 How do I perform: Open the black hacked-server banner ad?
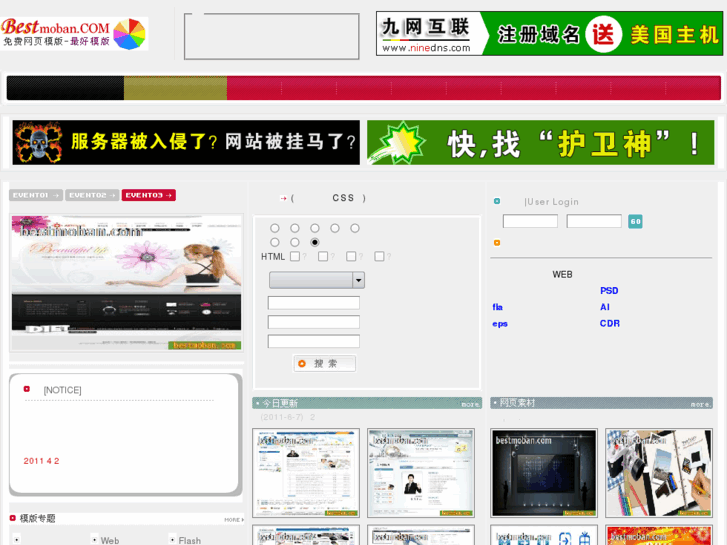(x=186, y=142)
